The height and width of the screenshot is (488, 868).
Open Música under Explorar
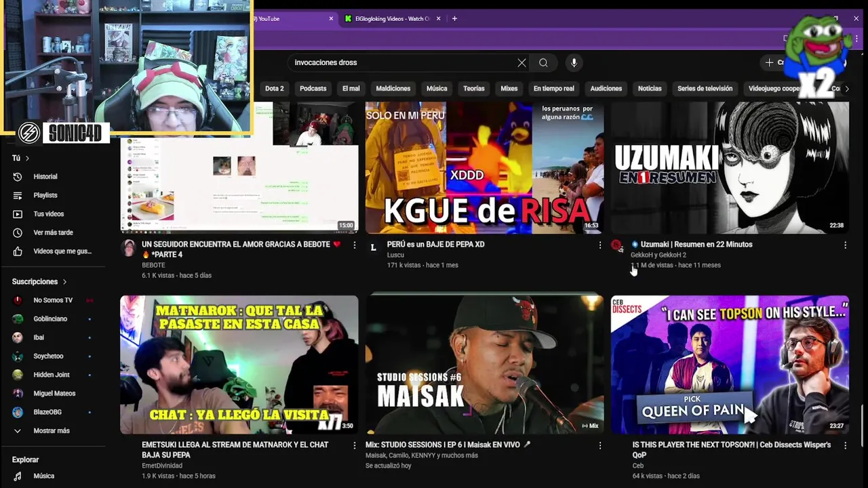pyautogui.click(x=43, y=476)
